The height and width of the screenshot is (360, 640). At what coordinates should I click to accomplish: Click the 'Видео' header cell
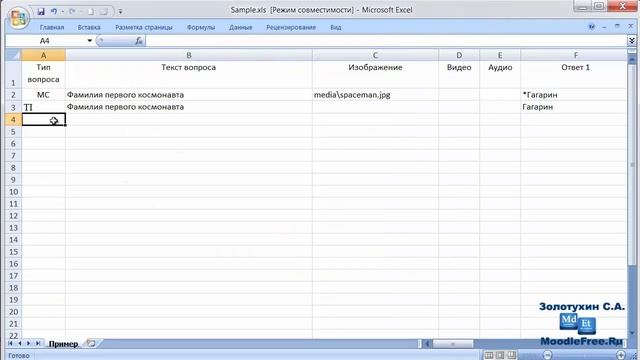pos(459,75)
